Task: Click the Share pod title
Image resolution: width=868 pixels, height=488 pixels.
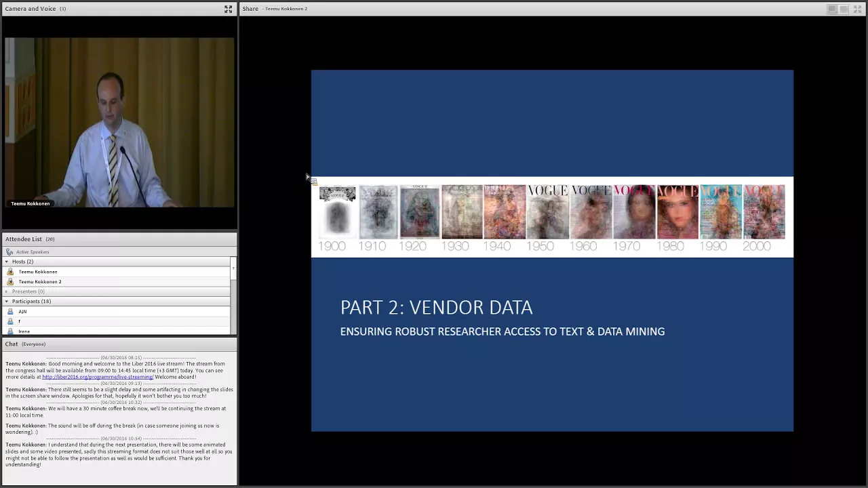Action: tap(250, 9)
